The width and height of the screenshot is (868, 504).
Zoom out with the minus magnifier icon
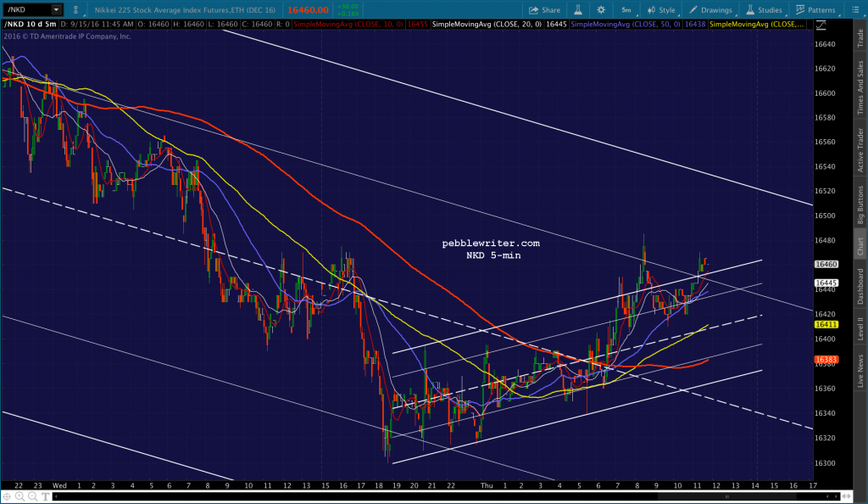(33, 497)
